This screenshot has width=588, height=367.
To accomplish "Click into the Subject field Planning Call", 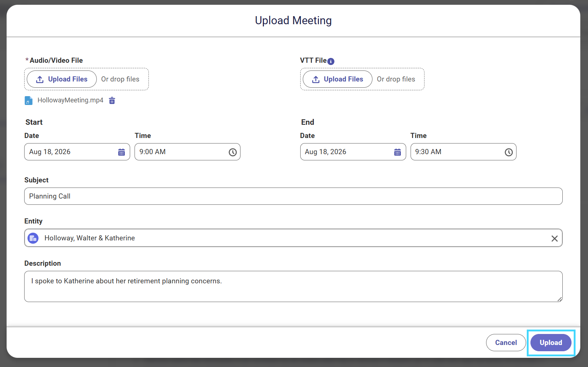I will coord(293,196).
